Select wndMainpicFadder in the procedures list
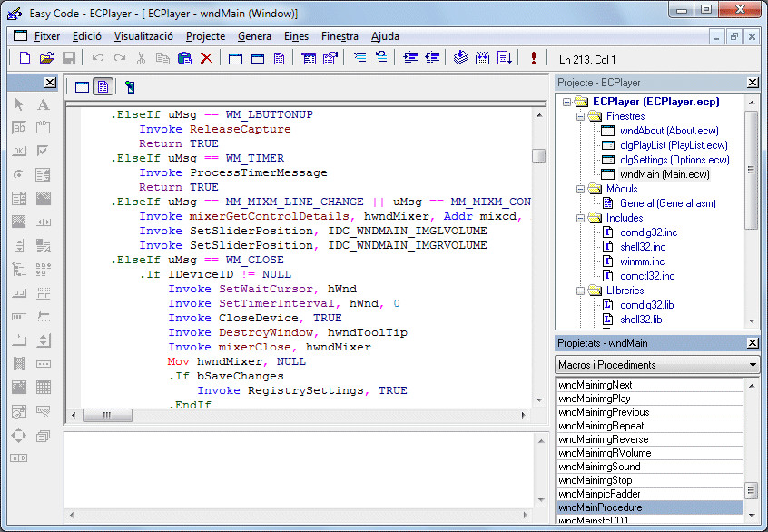This screenshot has width=768, height=532. (649, 494)
